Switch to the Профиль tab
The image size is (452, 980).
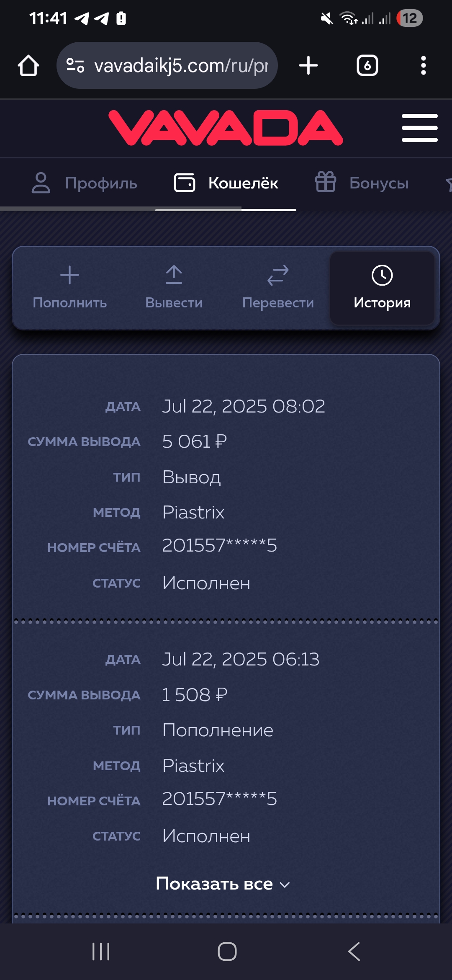click(x=85, y=183)
